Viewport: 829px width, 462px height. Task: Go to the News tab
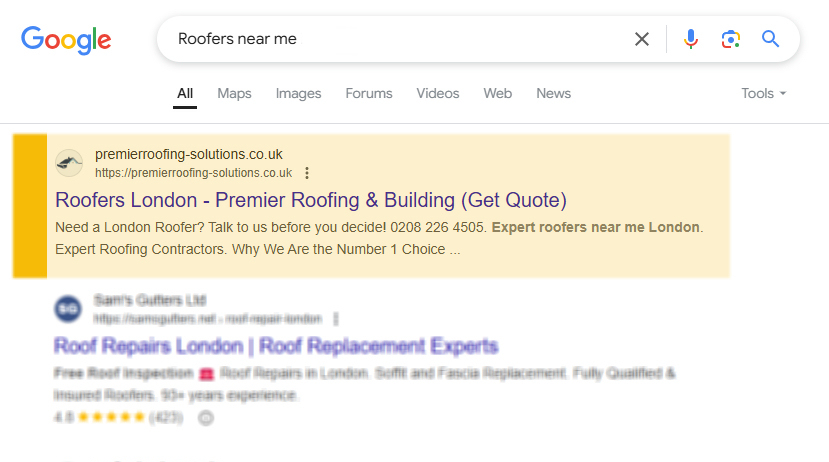click(553, 93)
